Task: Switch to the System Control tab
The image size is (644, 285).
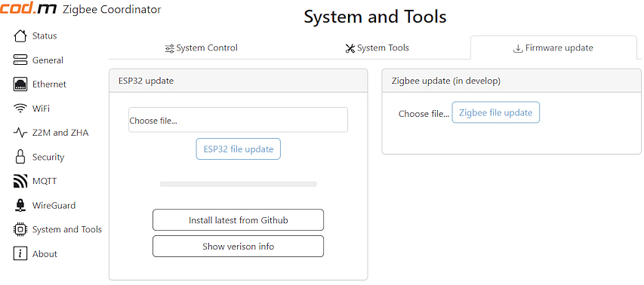Action: coord(202,48)
